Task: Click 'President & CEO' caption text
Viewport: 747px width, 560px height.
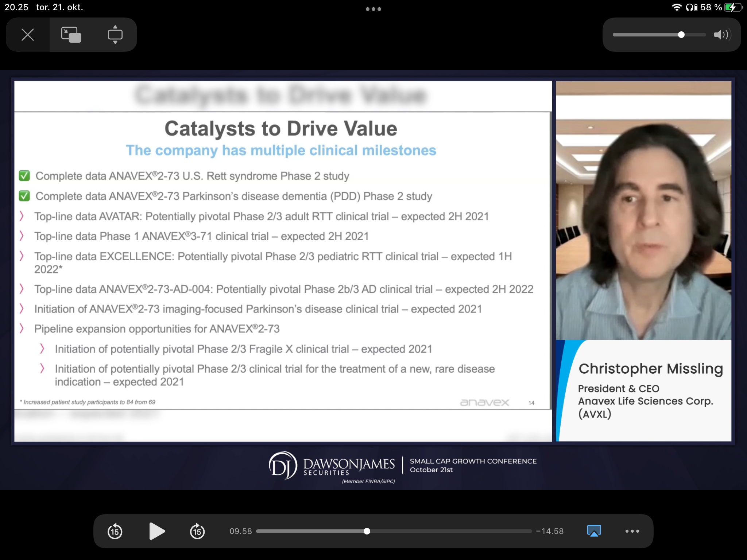Action: [x=619, y=389]
